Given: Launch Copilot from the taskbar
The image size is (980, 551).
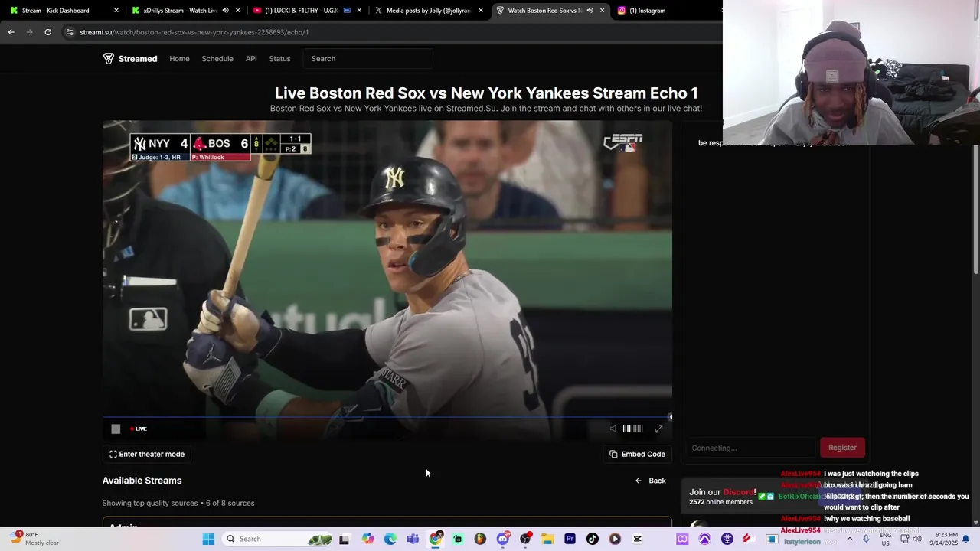Looking at the screenshot, I should click(x=368, y=539).
